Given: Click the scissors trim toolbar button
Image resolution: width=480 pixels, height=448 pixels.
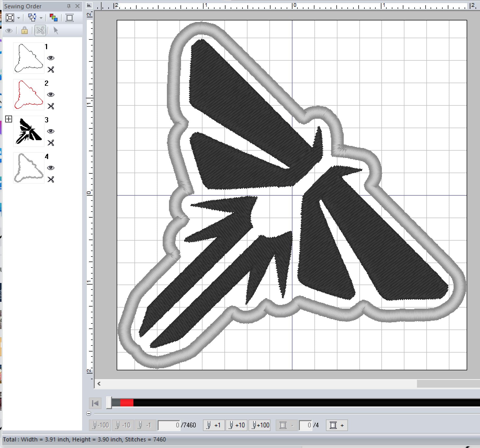Looking at the screenshot, I should click(x=40, y=31).
